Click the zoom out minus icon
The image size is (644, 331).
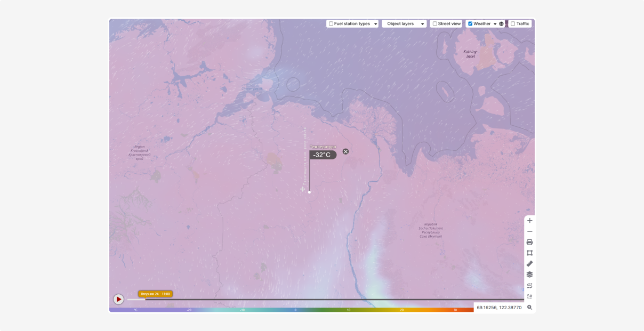tap(529, 231)
